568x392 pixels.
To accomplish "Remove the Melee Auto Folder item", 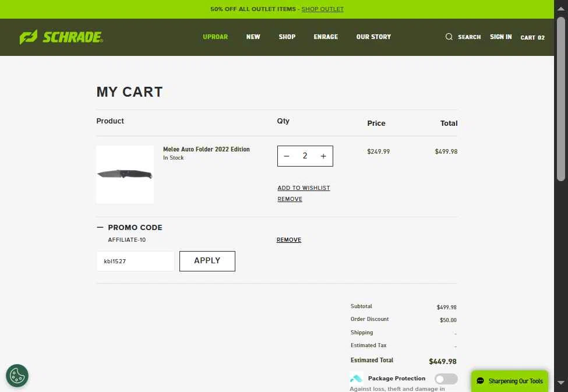I will 290,199.
